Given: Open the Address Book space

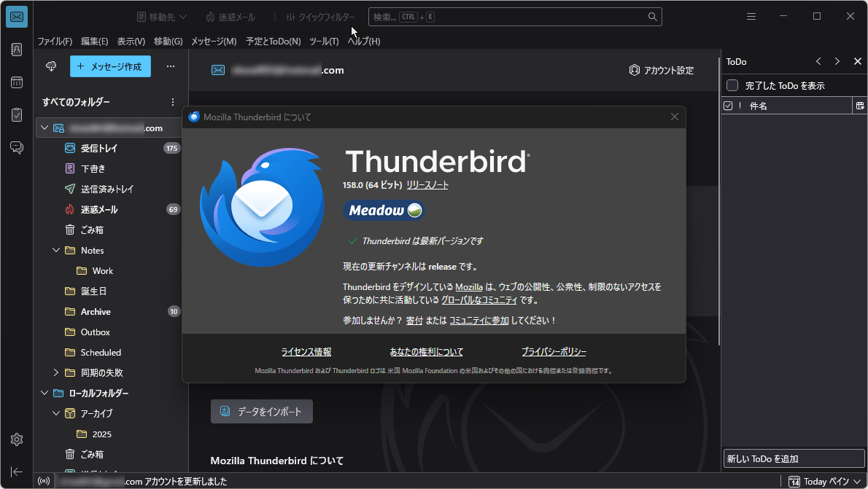Looking at the screenshot, I should tap(17, 50).
